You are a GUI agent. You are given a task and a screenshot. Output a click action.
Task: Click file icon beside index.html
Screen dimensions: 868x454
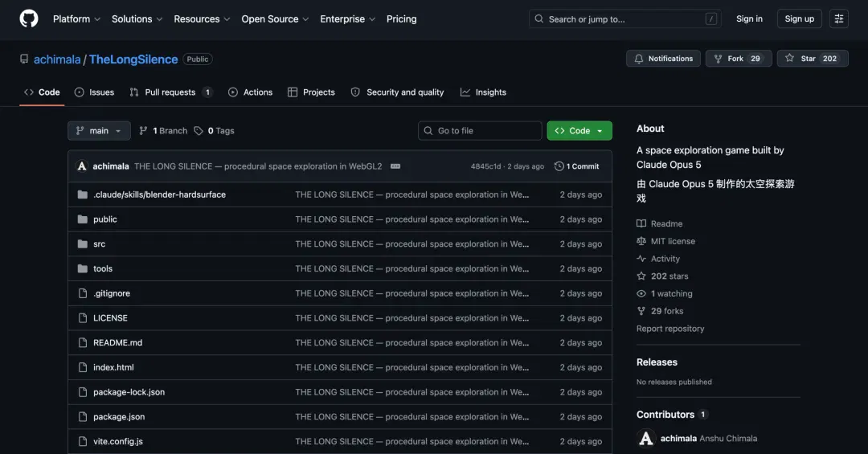tap(83, 367)
